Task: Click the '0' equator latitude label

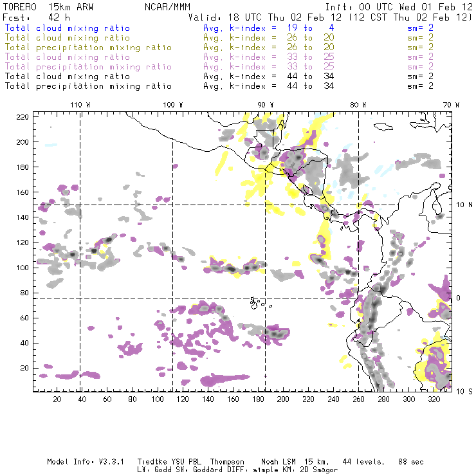Action: pyautogui.click(x=459, y=298)
